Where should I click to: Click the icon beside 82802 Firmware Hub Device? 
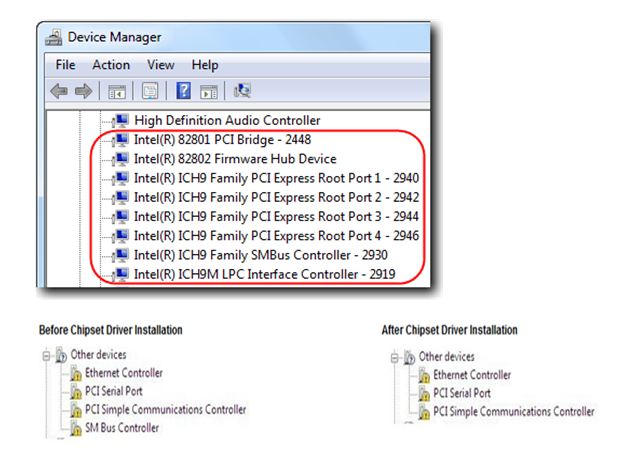(x=120, y=159)
